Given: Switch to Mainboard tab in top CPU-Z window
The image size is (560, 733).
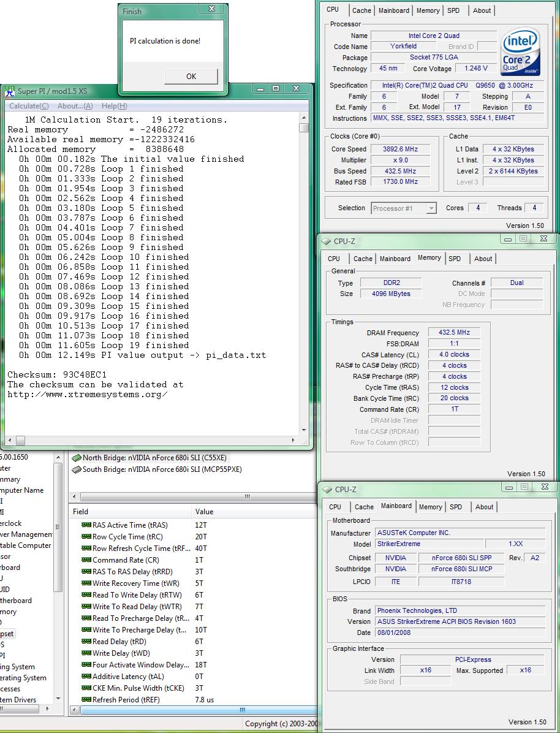Looking at the screenshot, I should [393, 10].
